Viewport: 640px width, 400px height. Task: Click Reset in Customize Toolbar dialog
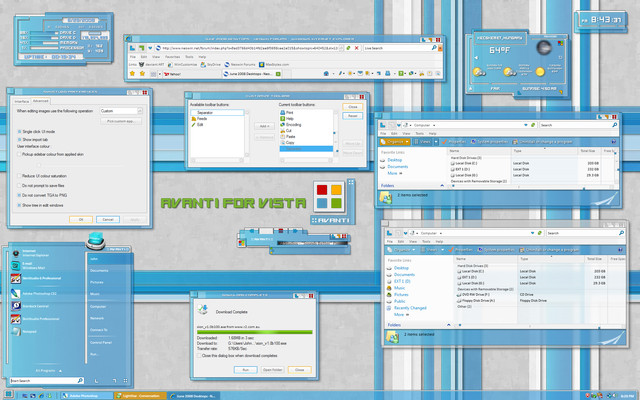tap(353, 116)
